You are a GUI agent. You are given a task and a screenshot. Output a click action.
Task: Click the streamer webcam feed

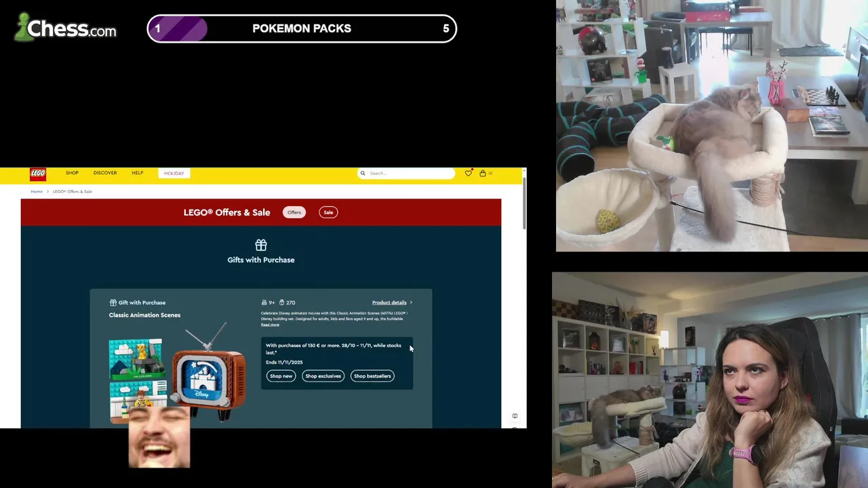pyautogui.click(x=710, y=380)
